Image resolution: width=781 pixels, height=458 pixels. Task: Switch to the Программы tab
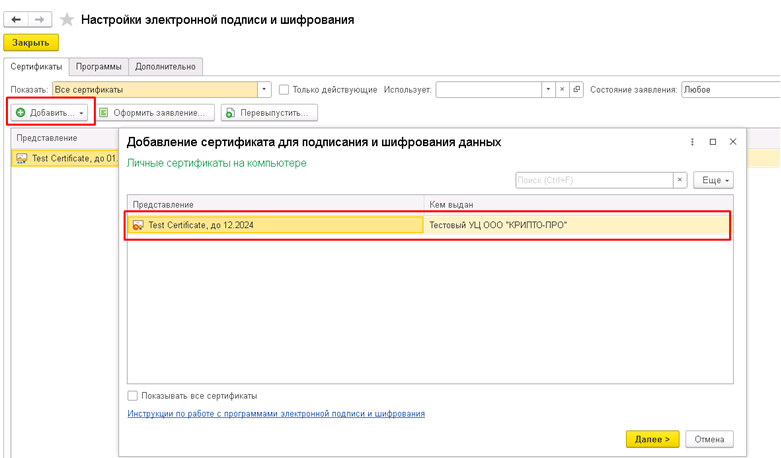(100, 67)
